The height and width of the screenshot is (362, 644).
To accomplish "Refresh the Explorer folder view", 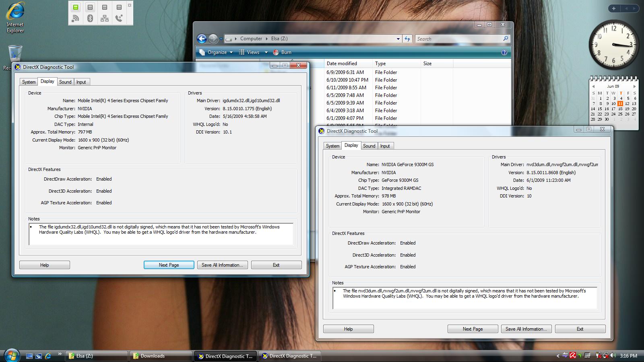I will coord(407,39).
